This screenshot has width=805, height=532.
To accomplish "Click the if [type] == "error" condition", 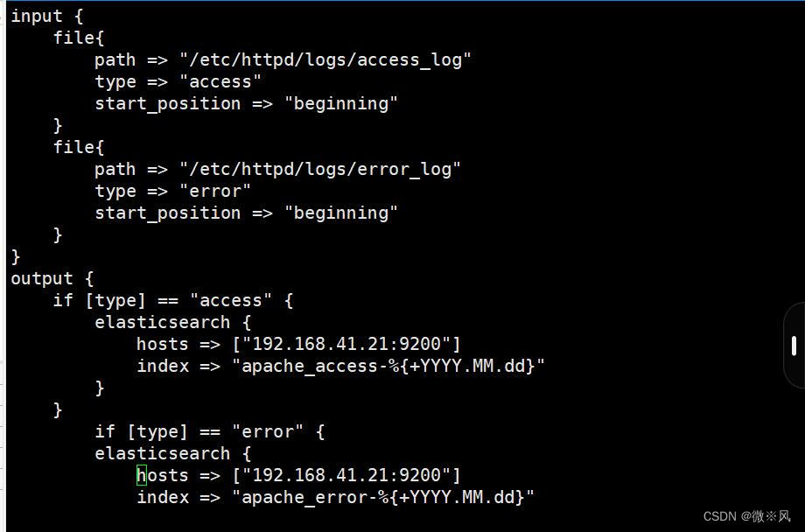I will point(210,431).
